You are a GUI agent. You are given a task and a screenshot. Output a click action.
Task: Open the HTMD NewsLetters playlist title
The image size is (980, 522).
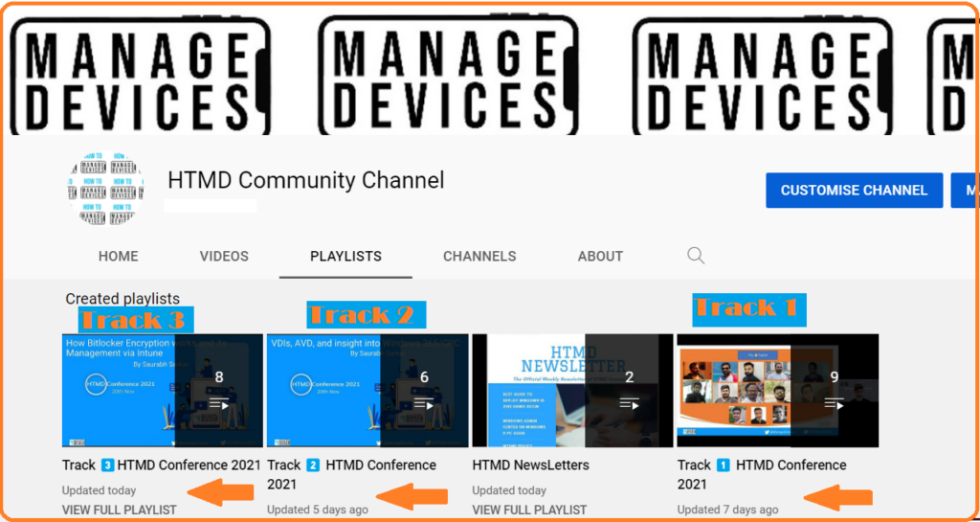[530, 465]
